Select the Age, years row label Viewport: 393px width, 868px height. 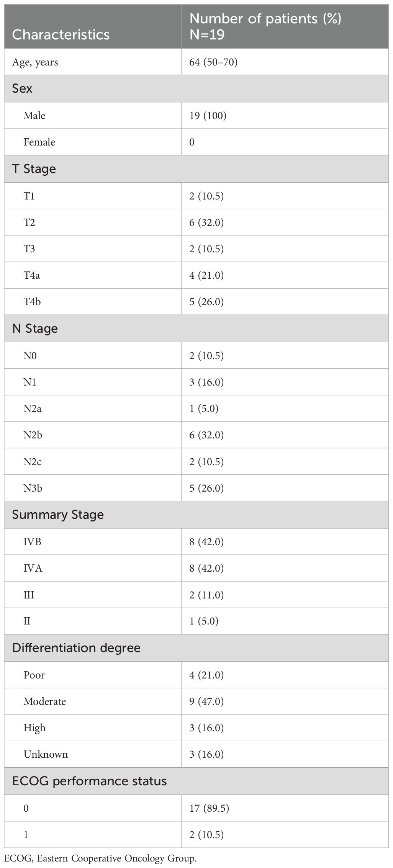pyautogui.click(x=35, y=62)
